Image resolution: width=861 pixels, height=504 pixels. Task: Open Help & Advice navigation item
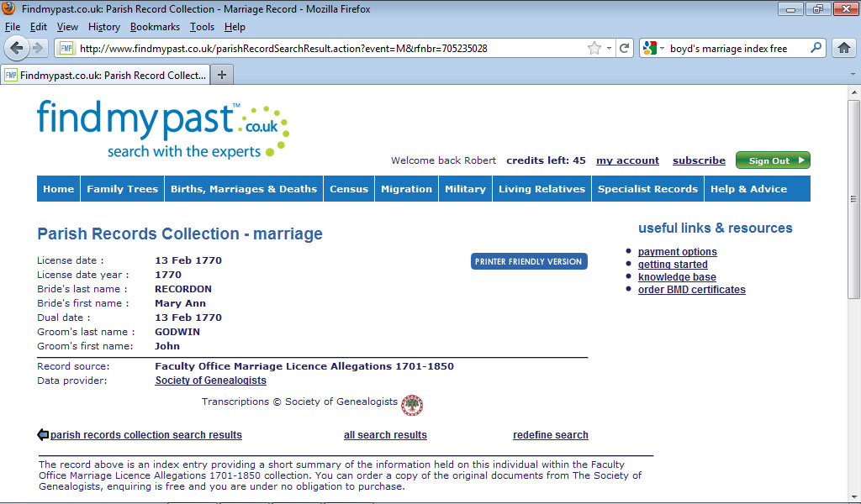[749, 189]
